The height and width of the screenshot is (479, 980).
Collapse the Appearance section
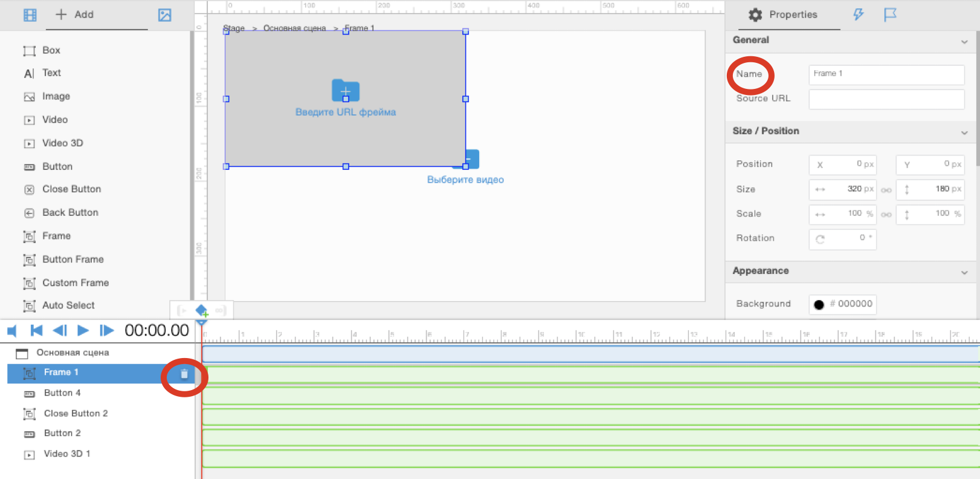pyautogui.click(x=964, y=272)
